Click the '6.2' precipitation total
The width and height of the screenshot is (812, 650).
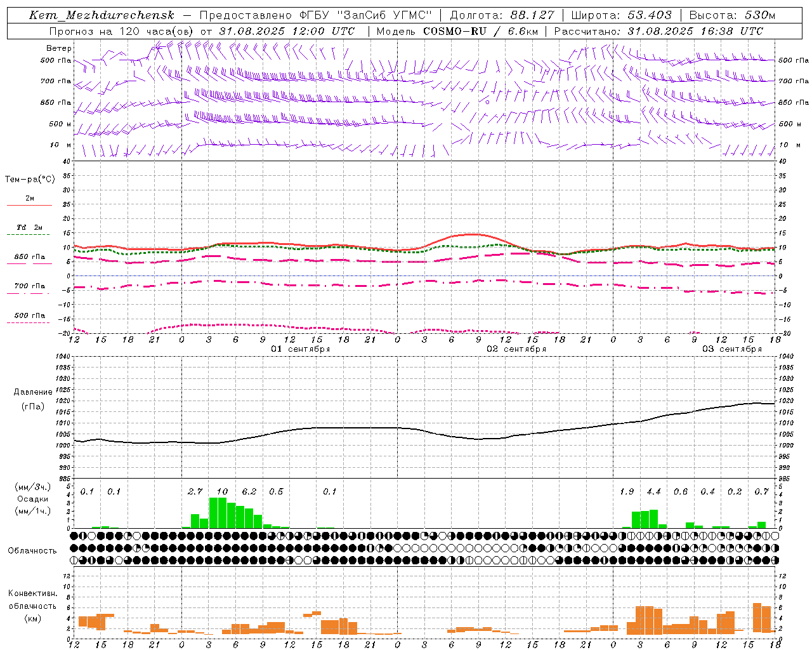249,492
